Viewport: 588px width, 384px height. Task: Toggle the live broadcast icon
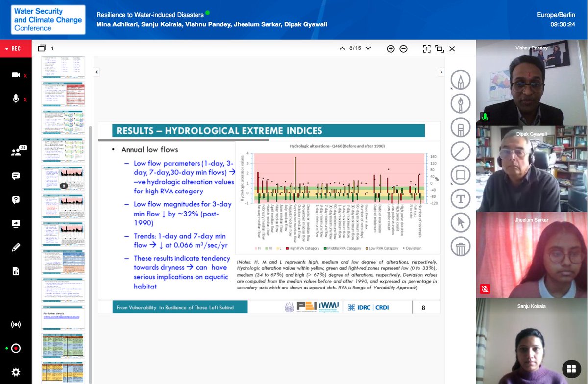point(16,325)
